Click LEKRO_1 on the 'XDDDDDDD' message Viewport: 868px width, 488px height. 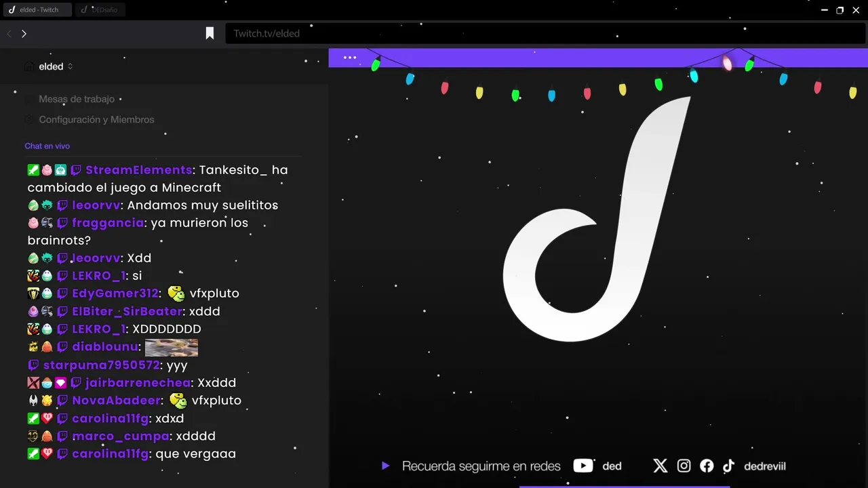pyautogui.click(x=99, y=329)
